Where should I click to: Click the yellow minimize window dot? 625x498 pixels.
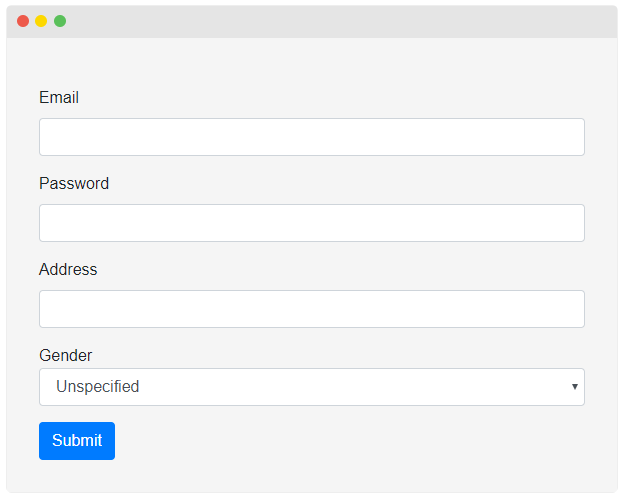pos(41,21)
